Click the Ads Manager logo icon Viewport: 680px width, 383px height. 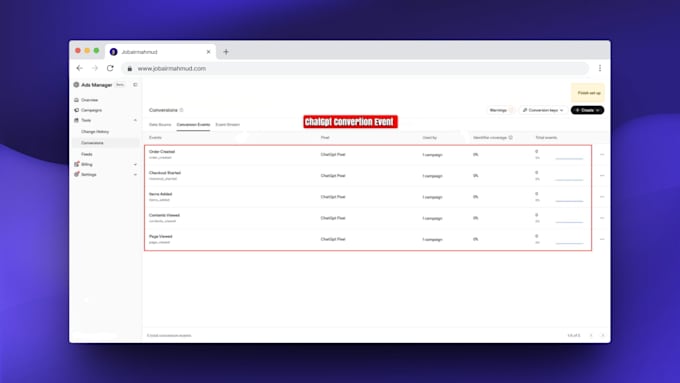click(76, 85)
